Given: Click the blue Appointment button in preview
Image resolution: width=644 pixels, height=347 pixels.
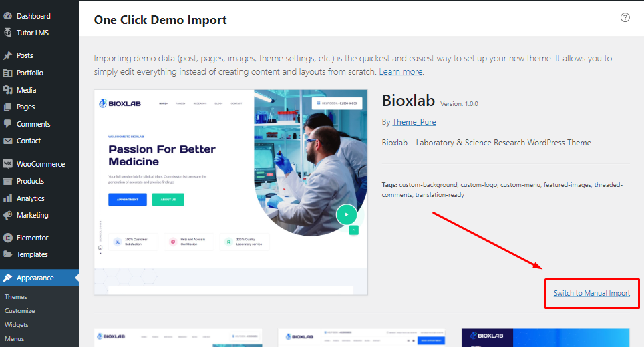Looking at the screenshot, I should (x=128, y=200).
